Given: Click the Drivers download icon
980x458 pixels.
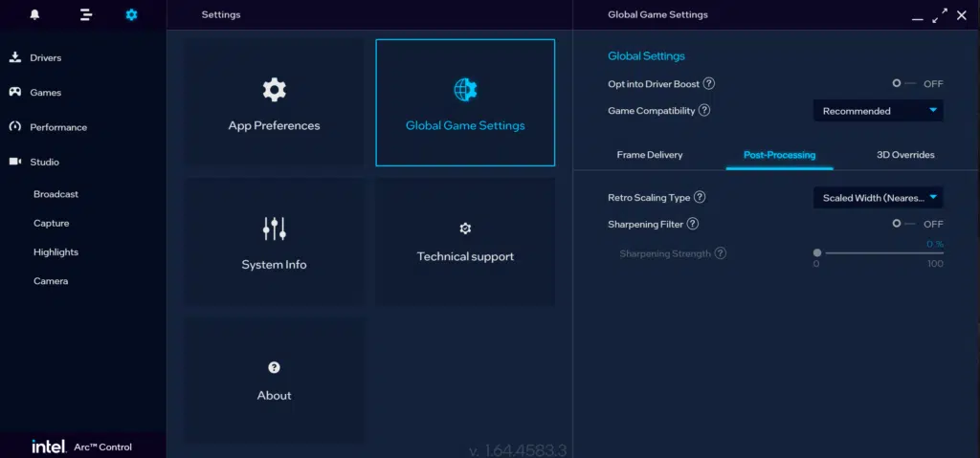Looking at the screenshot, I should (15, 57).
